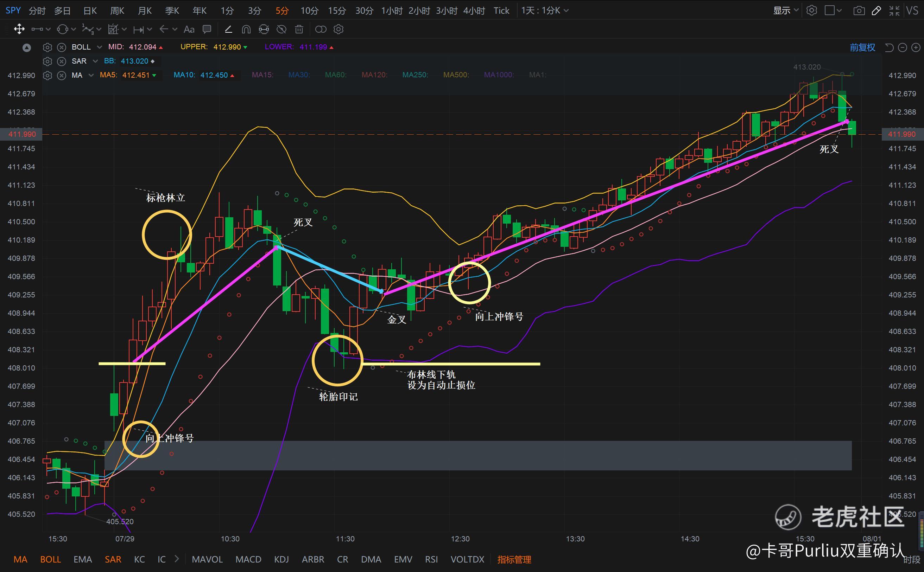Open the SAR indicator dropdown chevron

(95, 61)
